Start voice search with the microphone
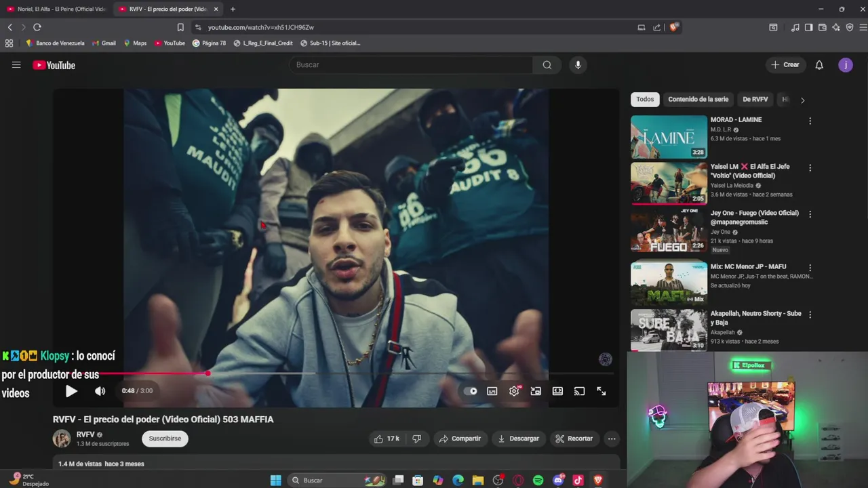Viewport: 868px width, 488px height. [x=578, y=64]
